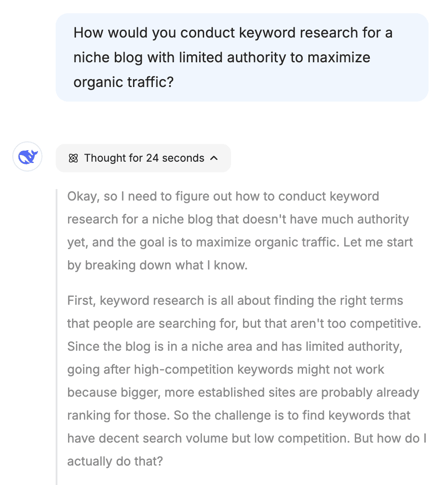This screenshot has width=448, height=485.
Task: Click the line 'Okay, so I need to figure out'
Action: [223, 197]
